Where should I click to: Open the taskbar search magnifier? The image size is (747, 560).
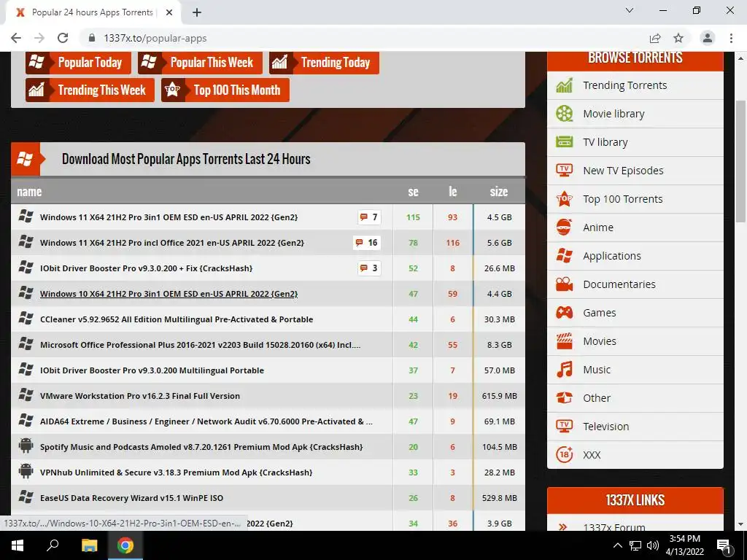point(53,545)
